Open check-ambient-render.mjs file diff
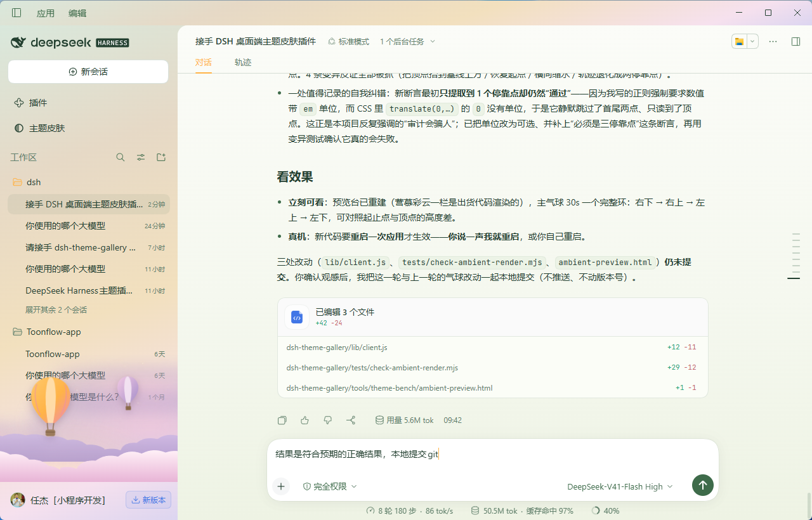Image resolution: width=812 pixels, height=520 pixels. click(x=492, y=367)
